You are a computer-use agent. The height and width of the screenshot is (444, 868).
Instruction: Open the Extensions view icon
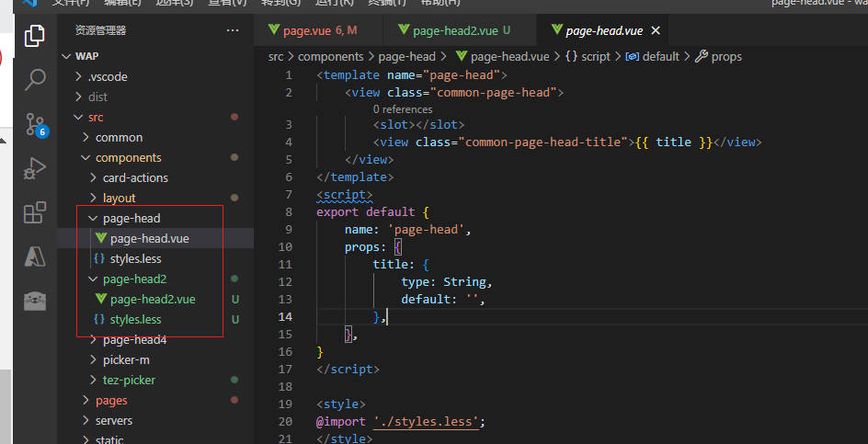35,213
